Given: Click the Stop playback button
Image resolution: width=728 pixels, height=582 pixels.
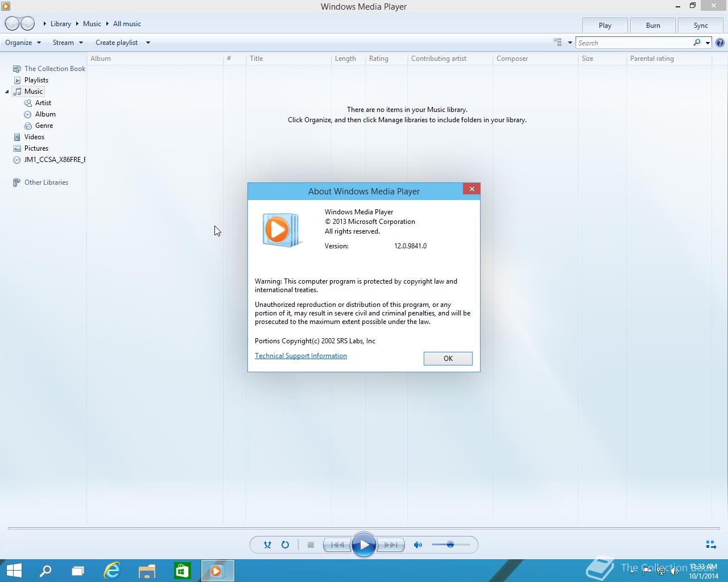Looking at the screenshot, I should pyautogui.click(x=311, y=544).
